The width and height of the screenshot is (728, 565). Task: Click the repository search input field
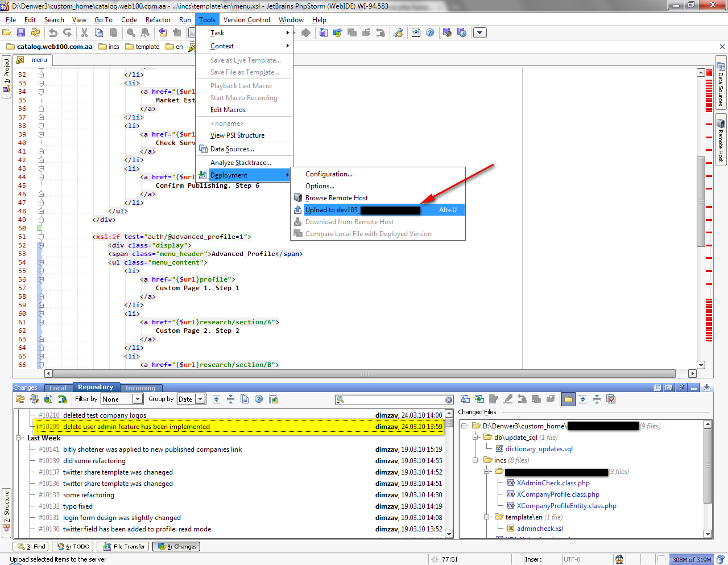(x=394, y=400)
